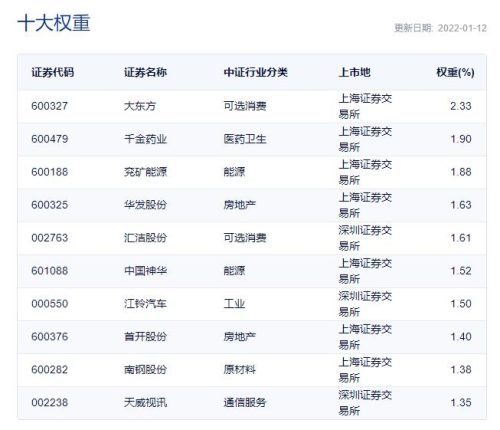Select security code 601088
Screen dimensions: 500x430
pos(50,271)
